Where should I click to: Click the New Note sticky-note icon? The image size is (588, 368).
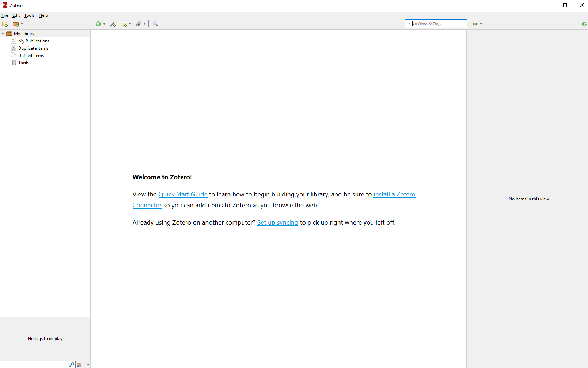pos(124,24)
